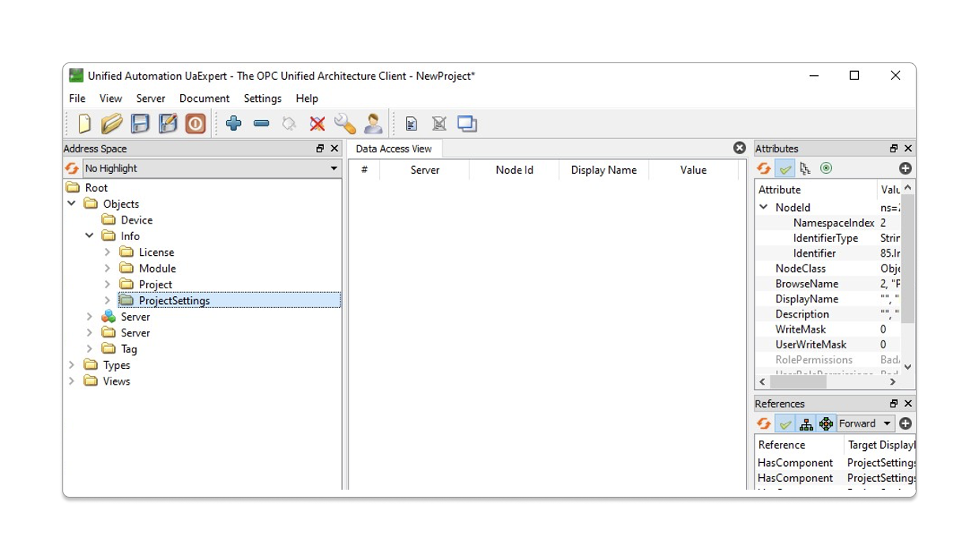Toggle the hierarchy tree icon in References
Viewport: 979px width, 560px height.
[806, 424]
